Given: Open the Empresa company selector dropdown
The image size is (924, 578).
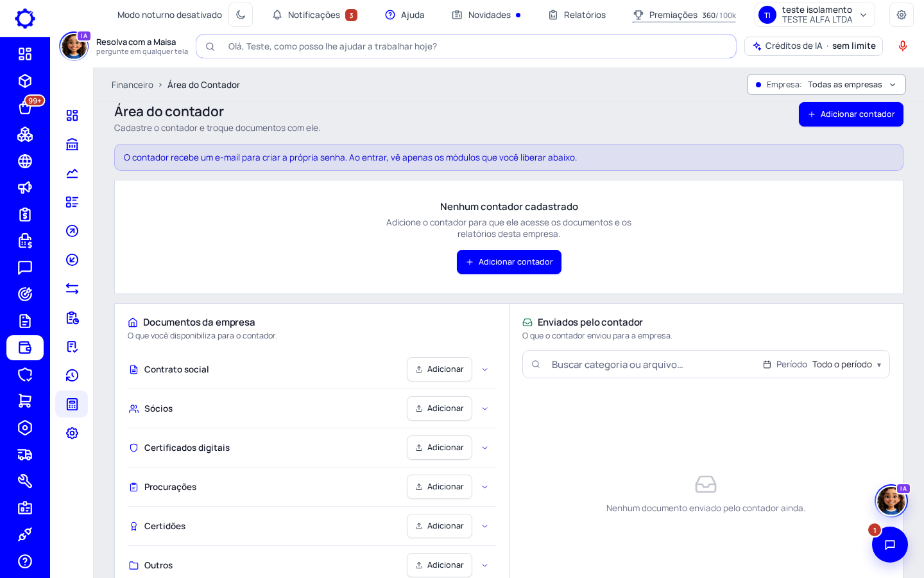Looking at the screenshot, I should tap(826, 85).
